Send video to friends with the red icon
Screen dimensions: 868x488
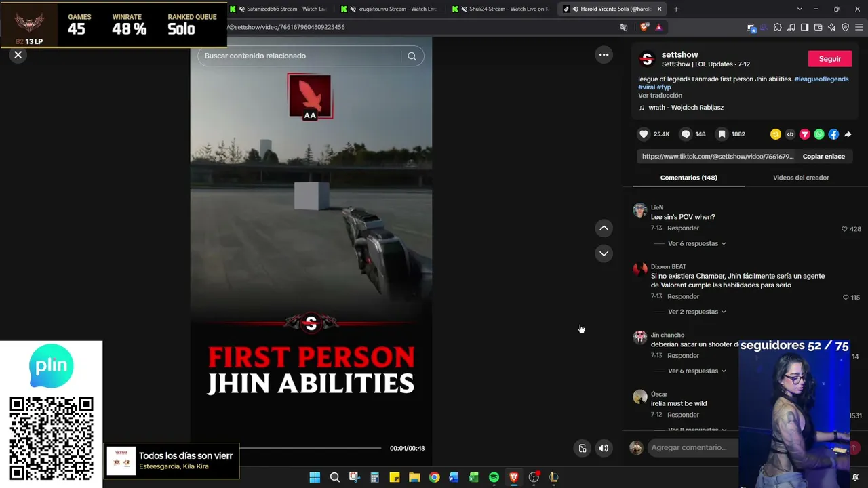coord(805,134)
